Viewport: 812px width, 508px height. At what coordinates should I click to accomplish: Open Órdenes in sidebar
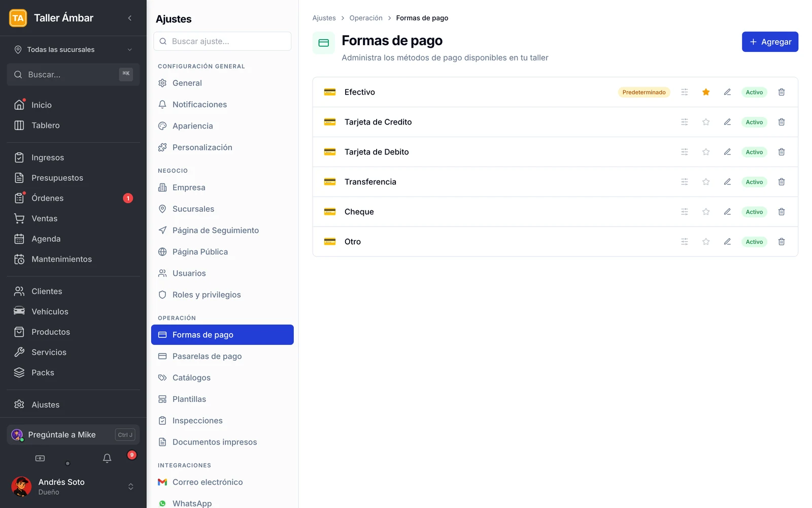tap(73, 198)
